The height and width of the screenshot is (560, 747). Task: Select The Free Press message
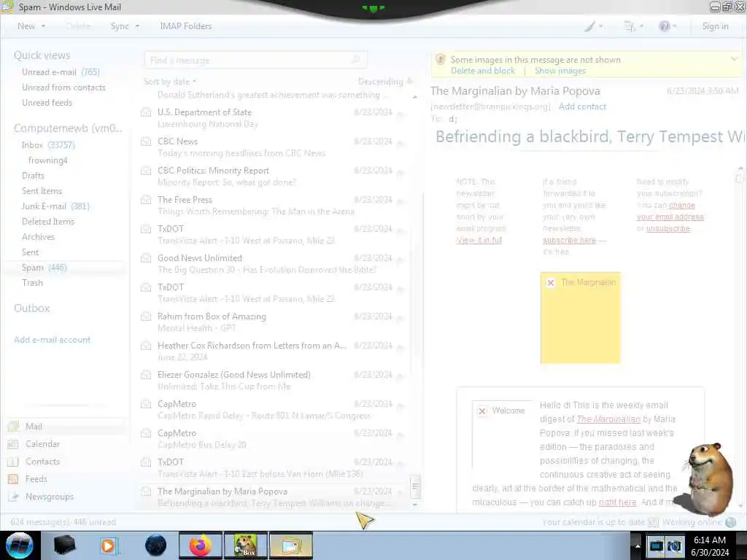271,205
